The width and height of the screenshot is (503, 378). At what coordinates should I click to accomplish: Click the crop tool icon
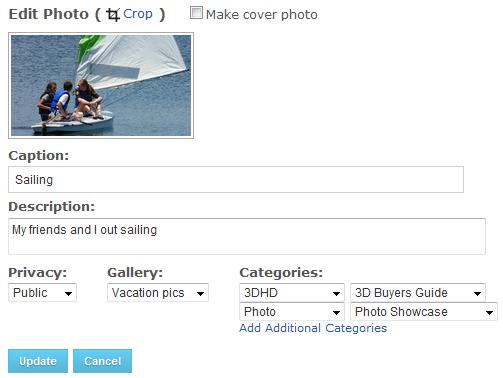(x=113, y=15)
